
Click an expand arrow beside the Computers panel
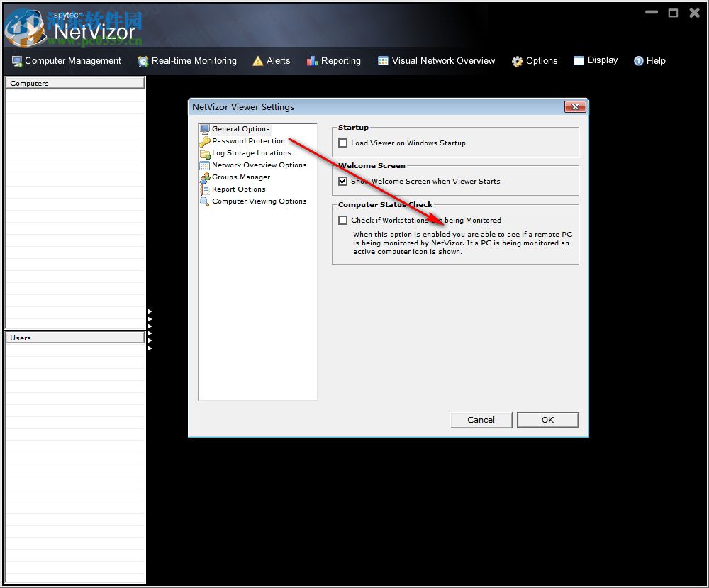(149, 310)
